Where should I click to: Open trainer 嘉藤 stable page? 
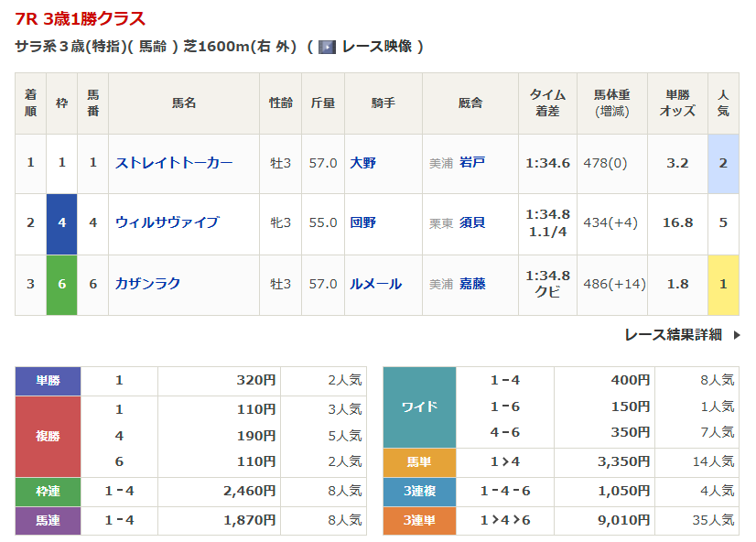pos(472,284)
